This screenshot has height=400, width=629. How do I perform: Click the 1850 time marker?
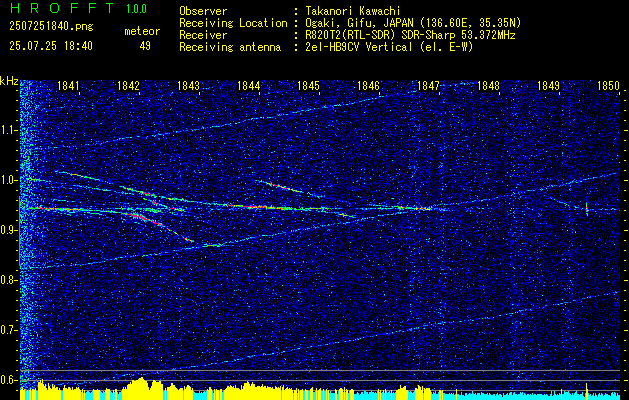coord(609,86)
